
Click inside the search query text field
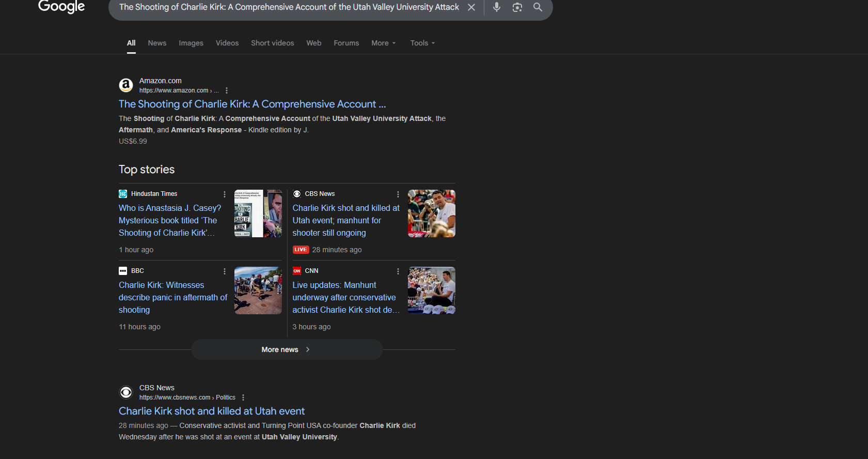[x=289, y=7]
